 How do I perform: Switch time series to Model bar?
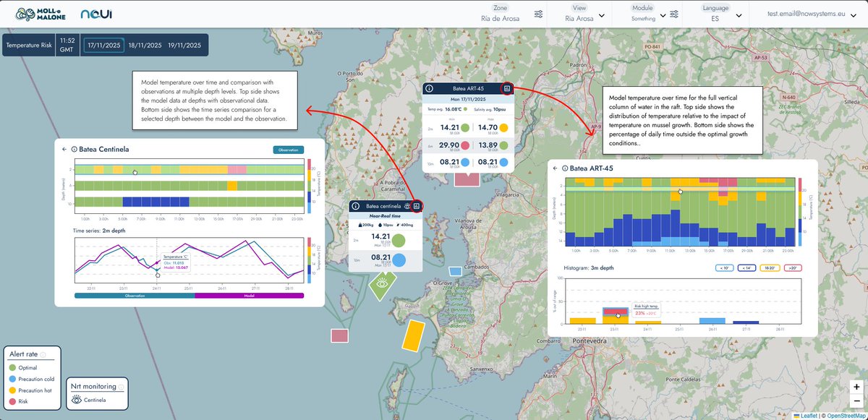tap(249, 295)
